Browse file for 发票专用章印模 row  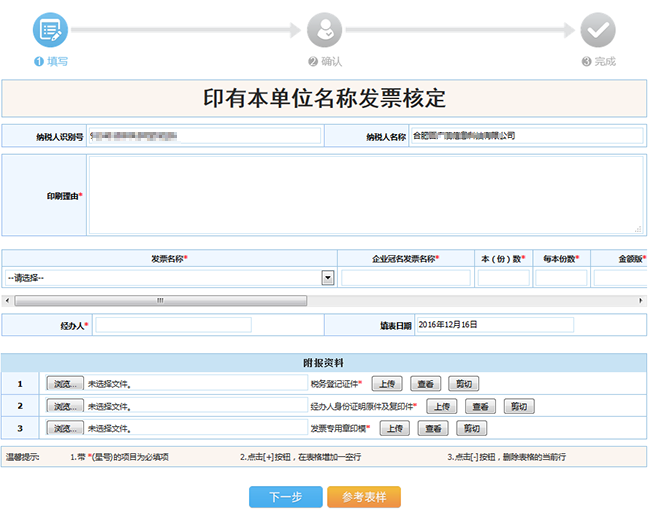(64, 428)
